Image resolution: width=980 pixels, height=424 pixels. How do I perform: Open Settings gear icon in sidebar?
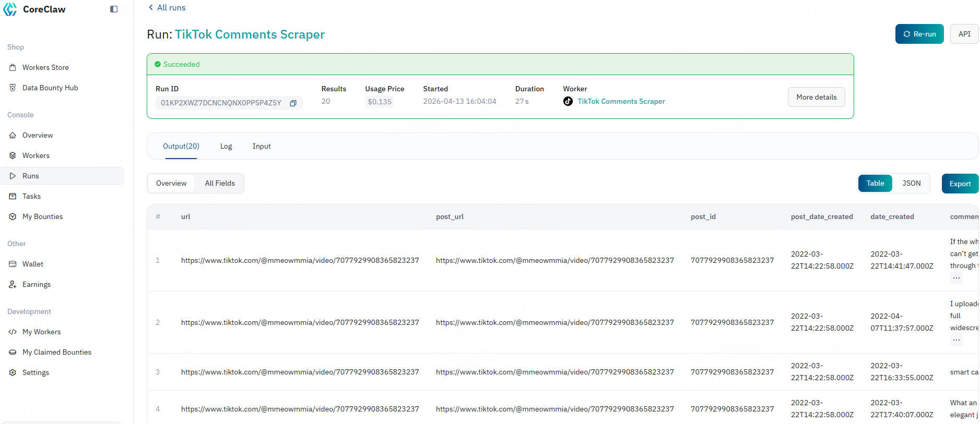[13, 372]
